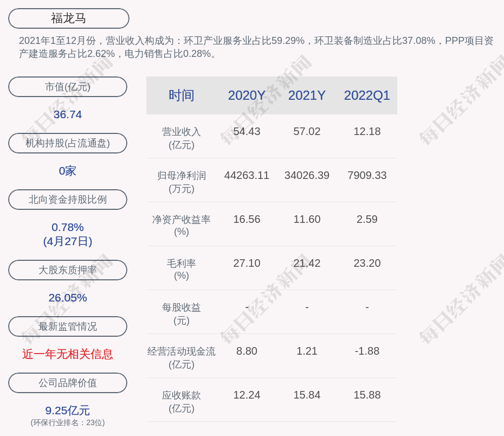504x436 pixels.
Task: Select gross margin value 23.20
Action: click(x=367, y=264)
